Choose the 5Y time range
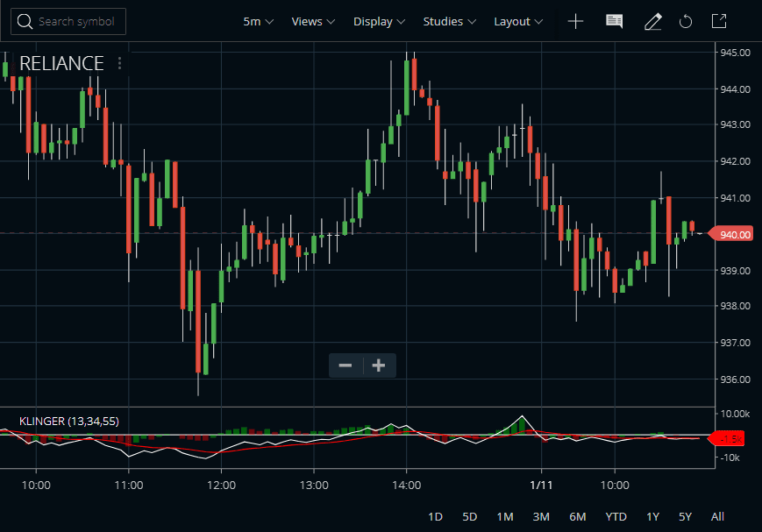The image size is (762, 532). click(x=685, y=516)
